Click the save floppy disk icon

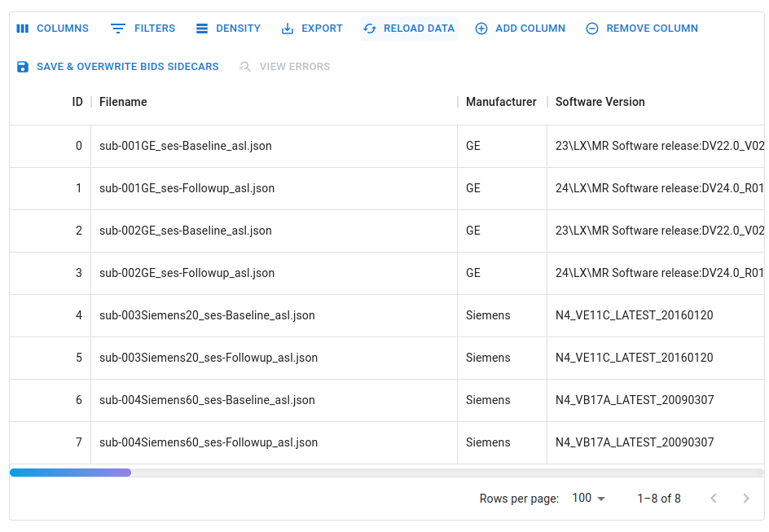coord(23,67)
